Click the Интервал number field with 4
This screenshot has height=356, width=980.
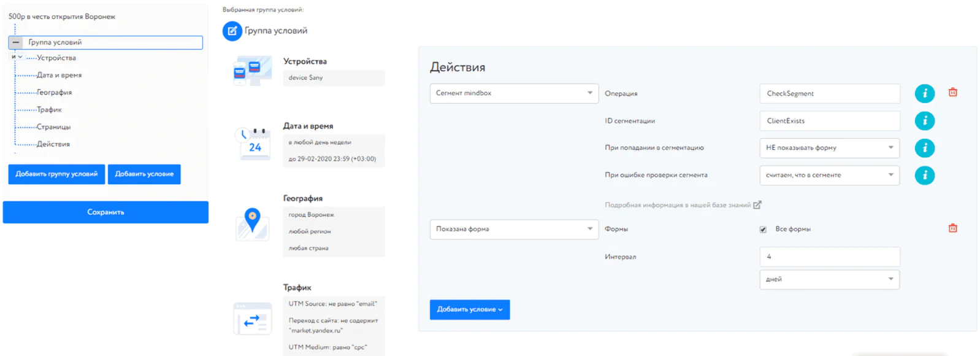coord(829,257)
